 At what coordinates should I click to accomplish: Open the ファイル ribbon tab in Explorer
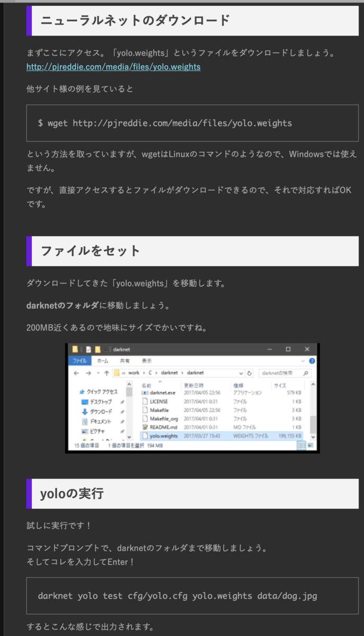pos(80,361)
